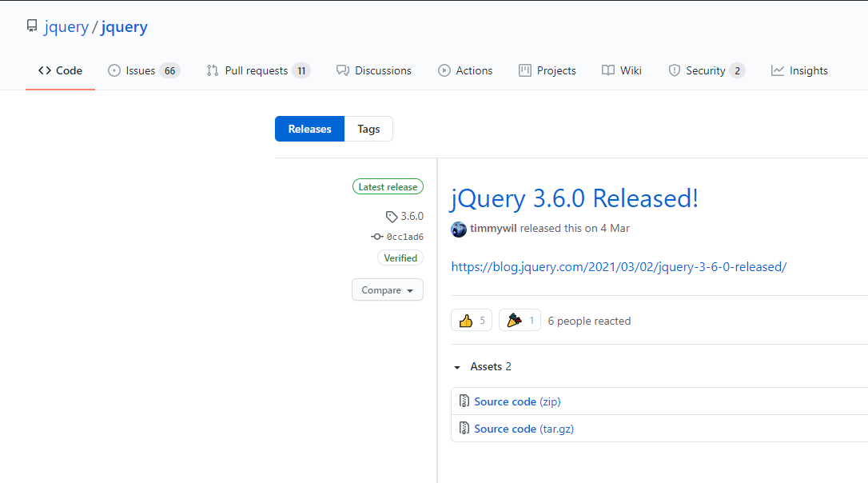
Task: Click the Discussions speech bubble icon
Action: click(343, 70)
